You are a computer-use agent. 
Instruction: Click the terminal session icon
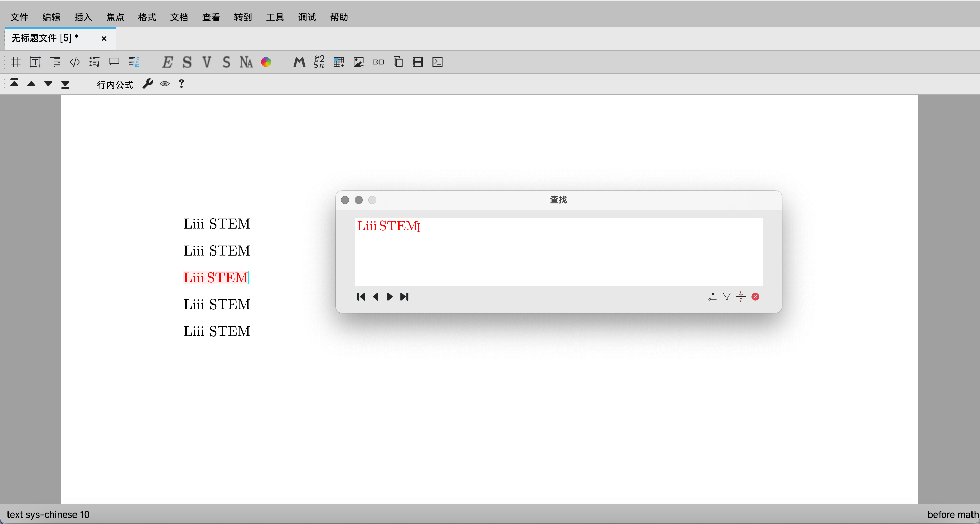[438, 62]
